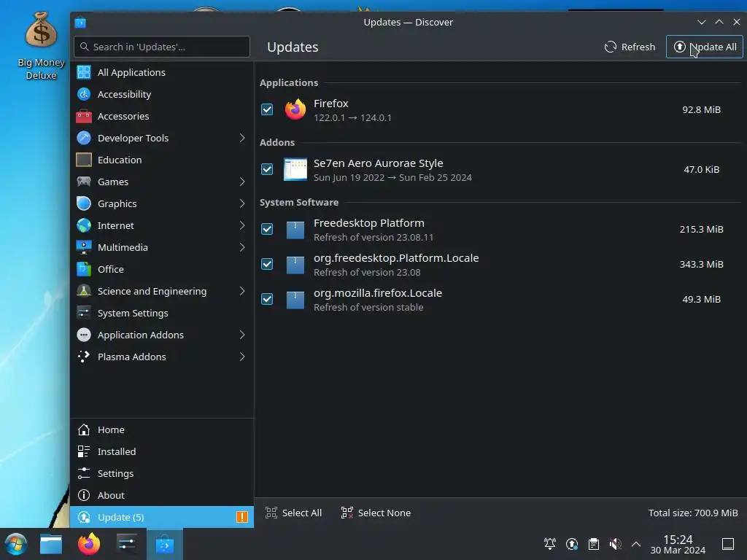Click Refresh of version stable text

(x=368, y=308)
